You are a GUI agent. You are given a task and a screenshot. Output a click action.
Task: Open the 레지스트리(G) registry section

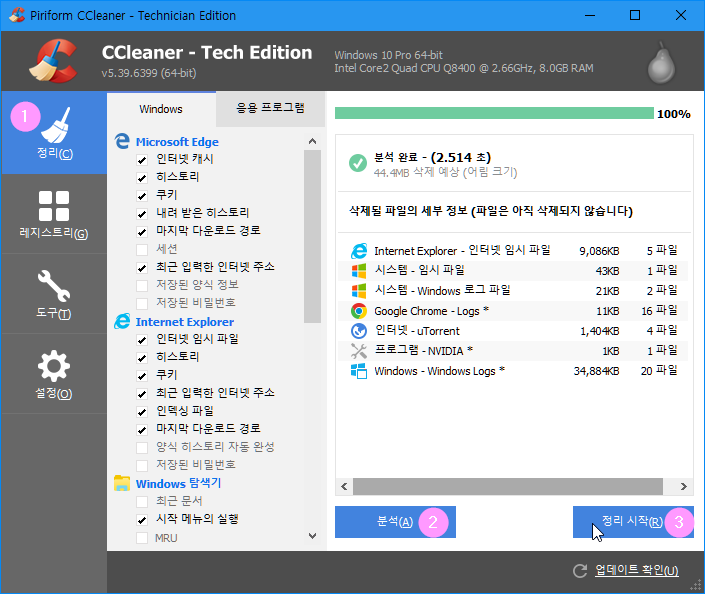(x=54, y=214)
